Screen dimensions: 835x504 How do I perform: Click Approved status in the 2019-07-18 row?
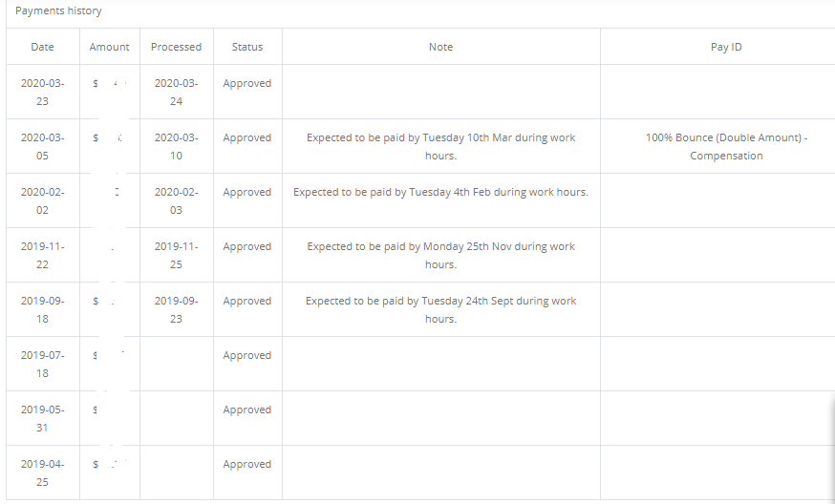(246, 355)
